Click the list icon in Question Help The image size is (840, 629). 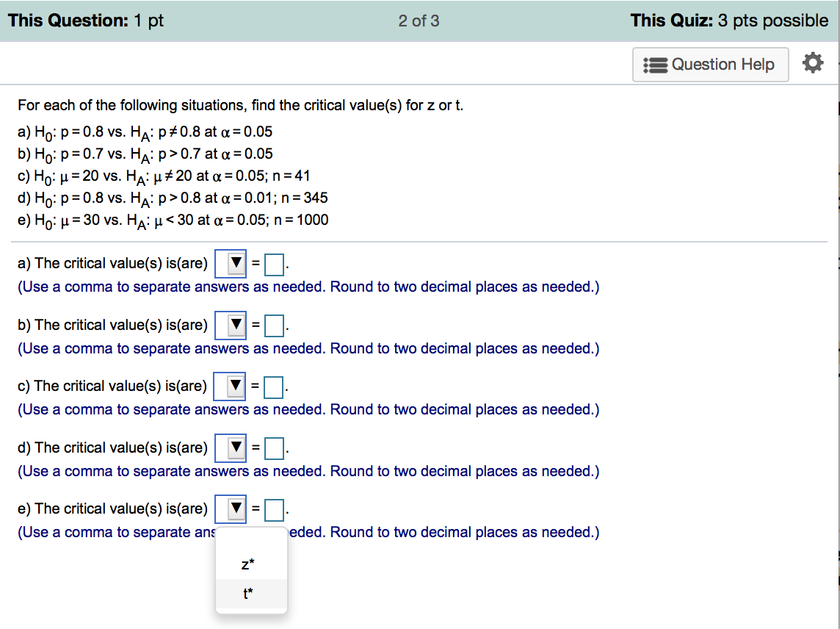tap(655, 65)
